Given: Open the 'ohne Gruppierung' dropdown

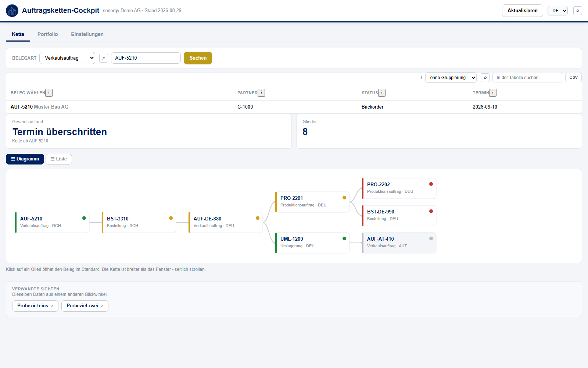Looking at the screenshot, I should (451, 78).
